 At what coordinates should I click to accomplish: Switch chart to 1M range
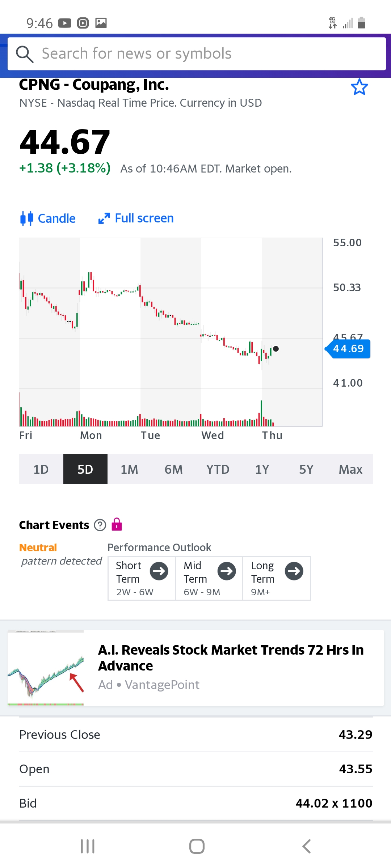point(129,469)
